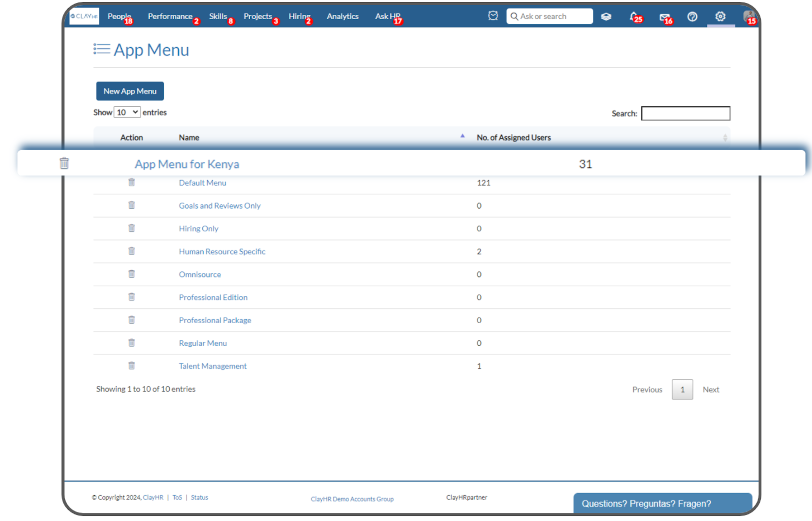Open the Talent Management link
The image size is (812, 521).
click(x=213, y=366)
